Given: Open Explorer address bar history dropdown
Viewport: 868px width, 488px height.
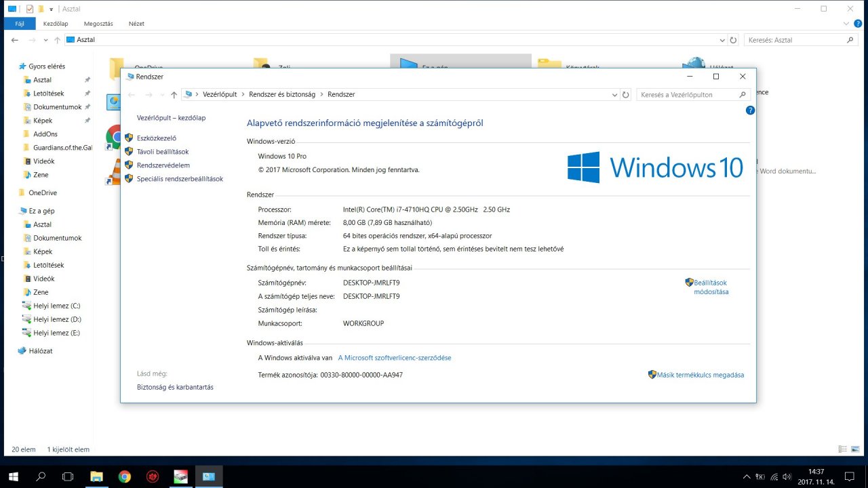Looking at the screenshot, I should click(722, 40).
